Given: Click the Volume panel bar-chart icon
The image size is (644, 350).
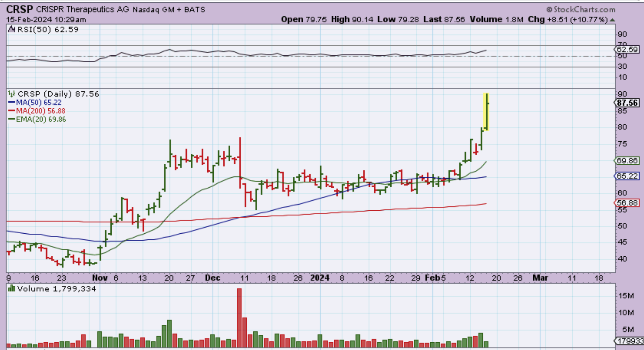Looking at the screenshot, I should tap(12, 289).
